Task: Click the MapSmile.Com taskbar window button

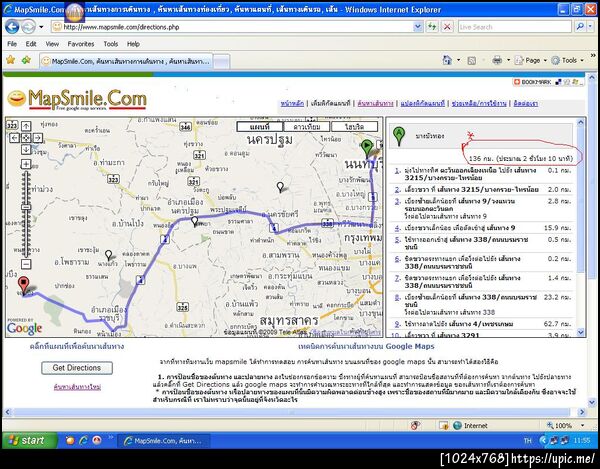Action: 163,441
